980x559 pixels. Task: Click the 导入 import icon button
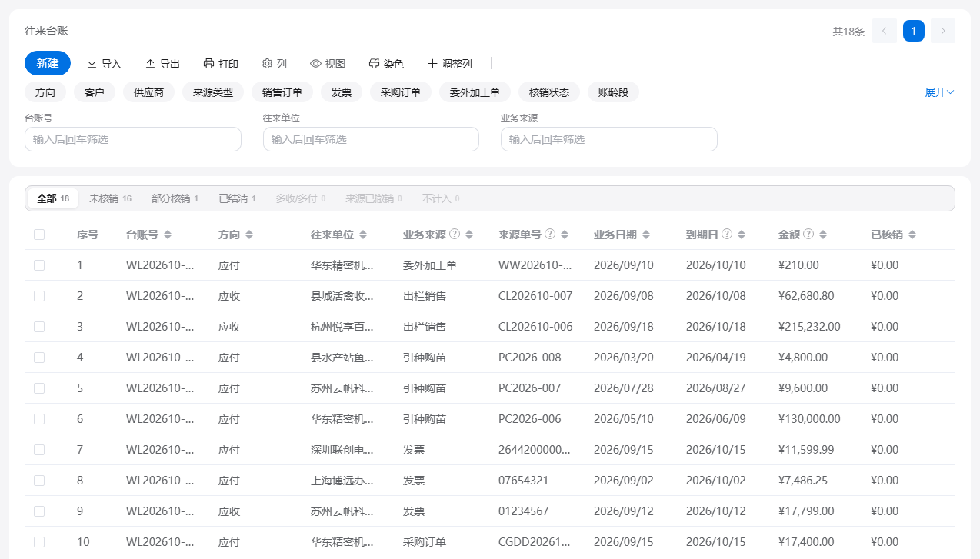(x=104, y=64)
